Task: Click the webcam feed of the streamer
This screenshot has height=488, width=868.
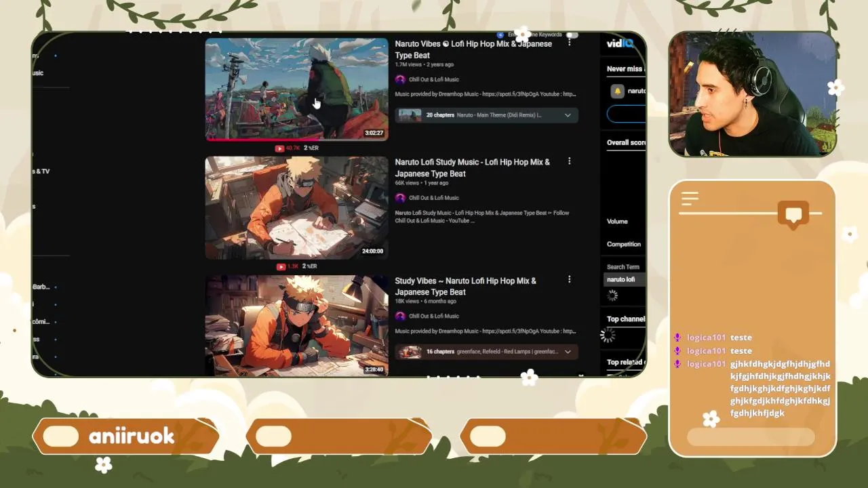Action: [x=753, y=94]
